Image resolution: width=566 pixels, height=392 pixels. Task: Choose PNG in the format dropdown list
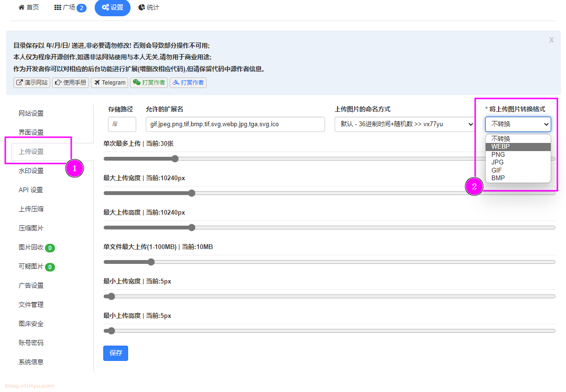[498, 154]
